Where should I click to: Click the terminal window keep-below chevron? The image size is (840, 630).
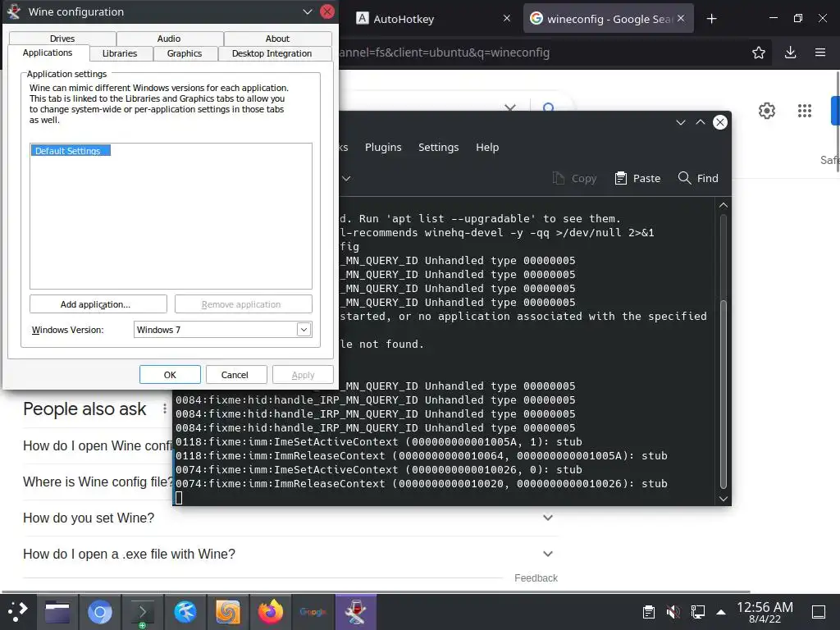coord(680,123)
